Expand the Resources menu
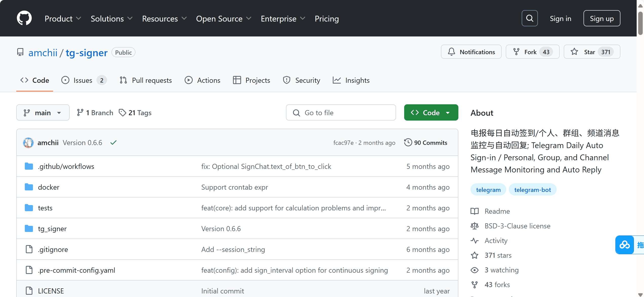 (x=164, y=18)
